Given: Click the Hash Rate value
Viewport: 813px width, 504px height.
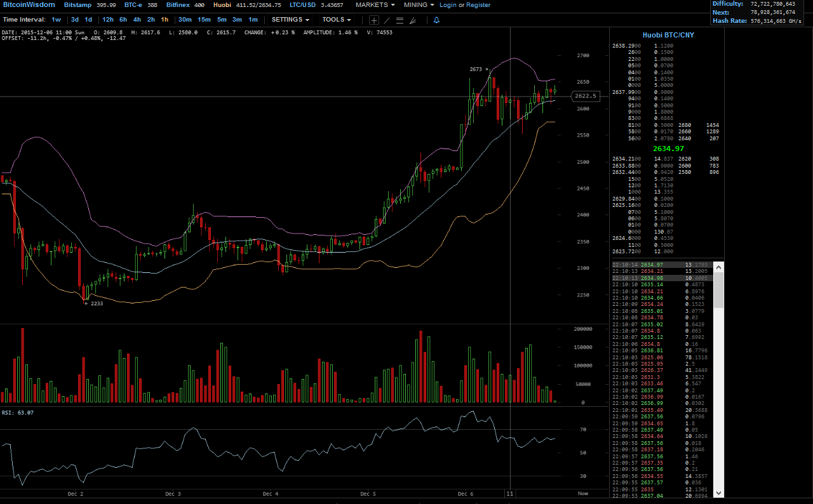Looking at the screenshot, I should tap(777, 21).
